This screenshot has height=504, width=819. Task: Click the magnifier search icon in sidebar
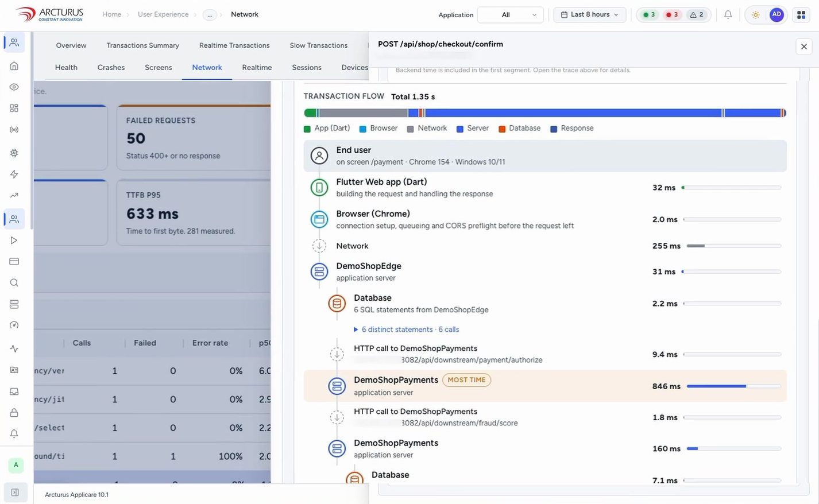point(14,282)
